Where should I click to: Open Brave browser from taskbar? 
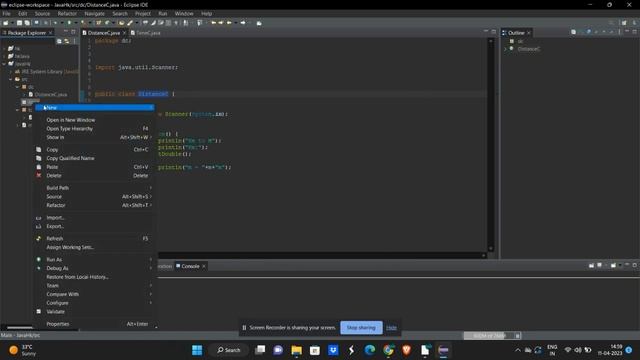407,350
